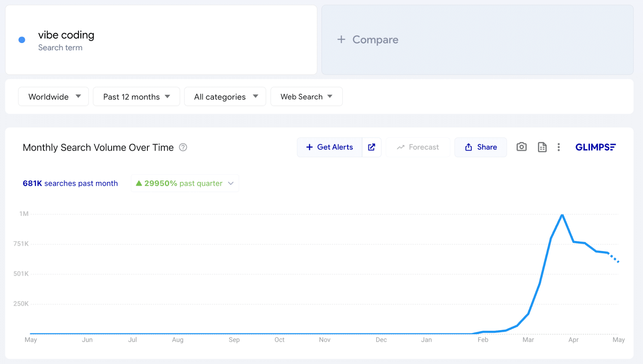
Task: Click 681K searches past month link
Action: 70,183
